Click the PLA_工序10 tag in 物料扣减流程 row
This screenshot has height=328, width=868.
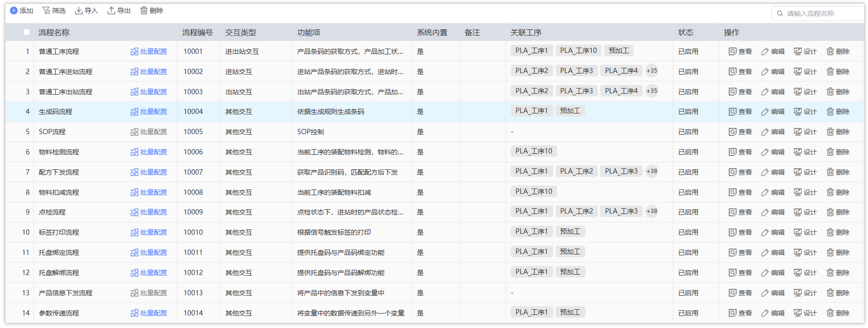pyautogui.click(x=533, y=191)
